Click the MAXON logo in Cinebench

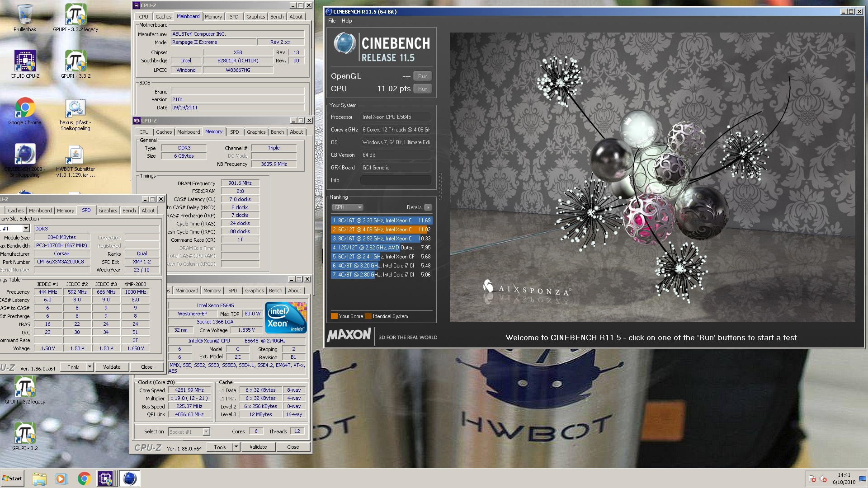coord(349,335)
